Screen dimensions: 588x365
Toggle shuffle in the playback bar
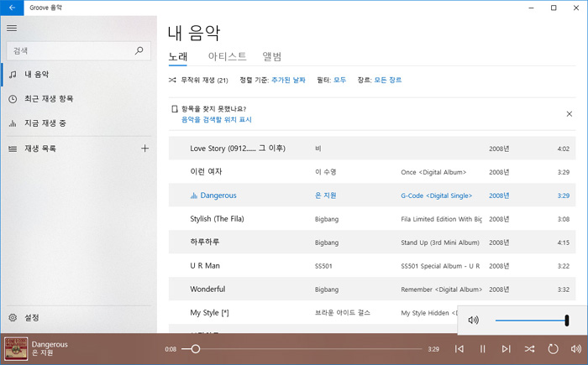(x=529, y=349)
